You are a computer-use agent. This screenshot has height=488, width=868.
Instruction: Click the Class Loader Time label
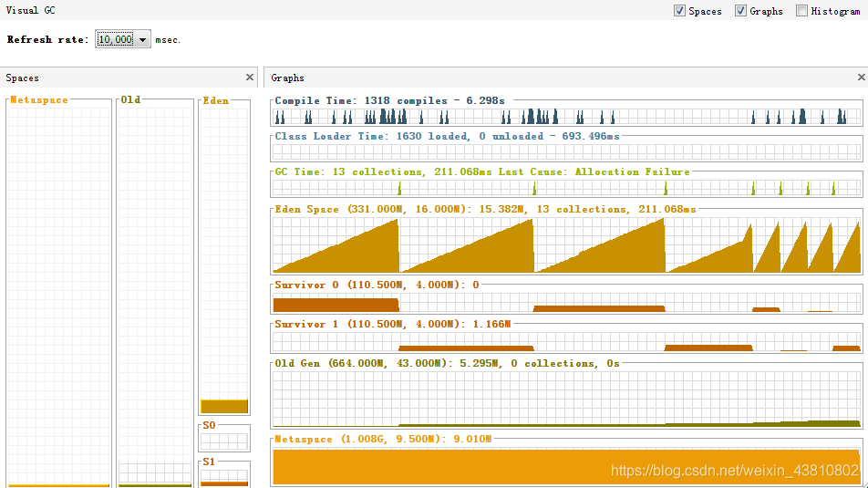pos(448,136)
